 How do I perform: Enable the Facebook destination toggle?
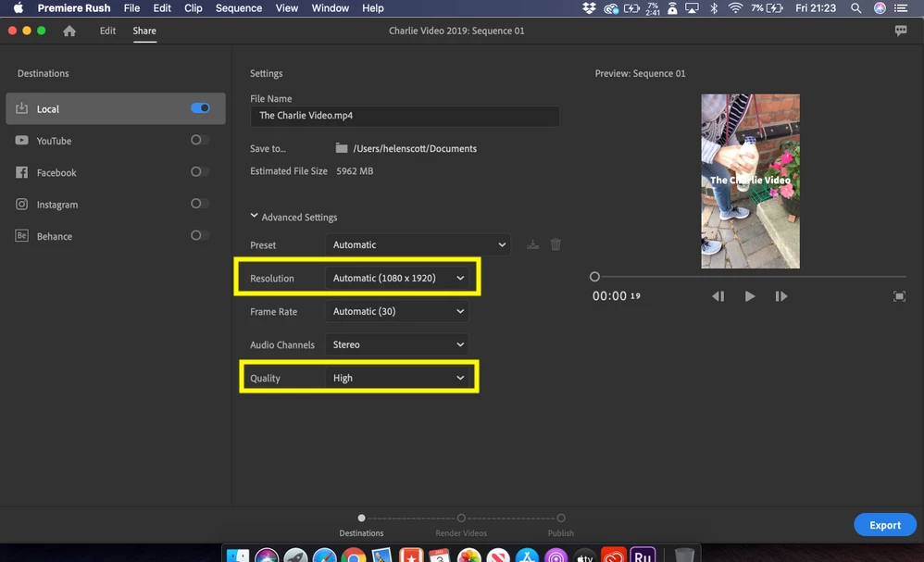click(x=200, y=171)
